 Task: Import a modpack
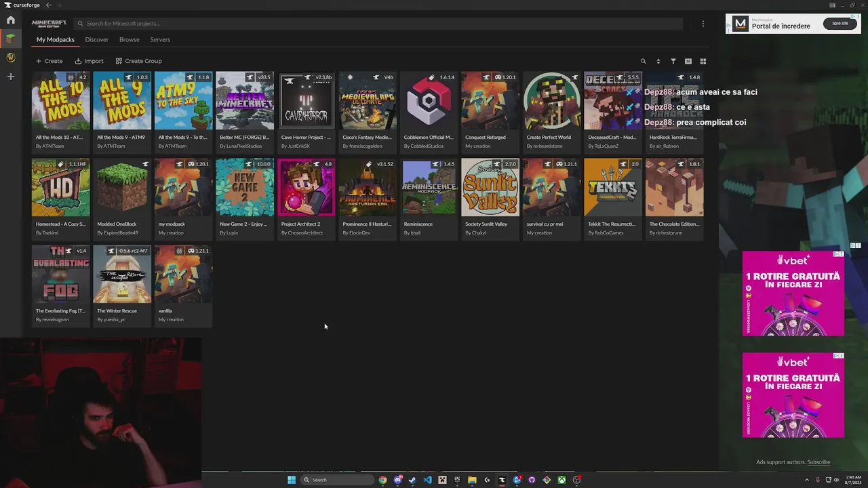89,61
